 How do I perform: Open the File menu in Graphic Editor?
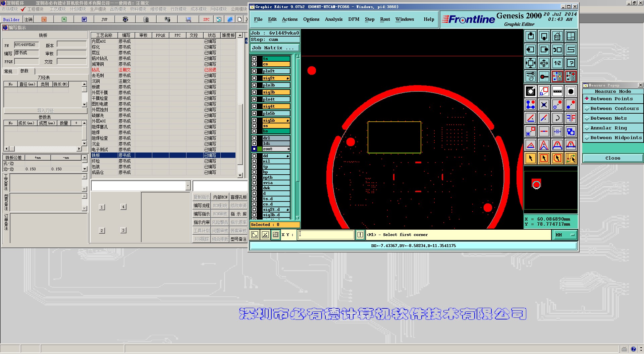coord(258,19)
